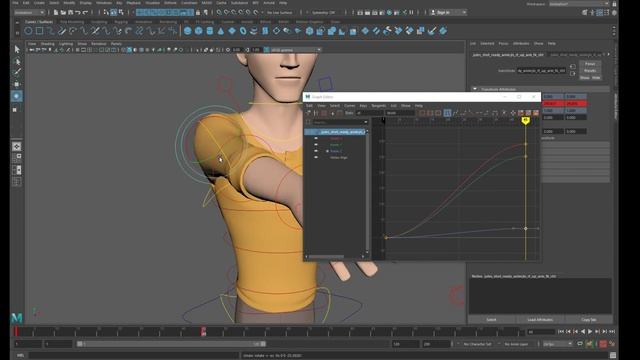Click the Move Nearest Picked Key tool in Graph Editor
640x360 pixels.
click(309, 113)
